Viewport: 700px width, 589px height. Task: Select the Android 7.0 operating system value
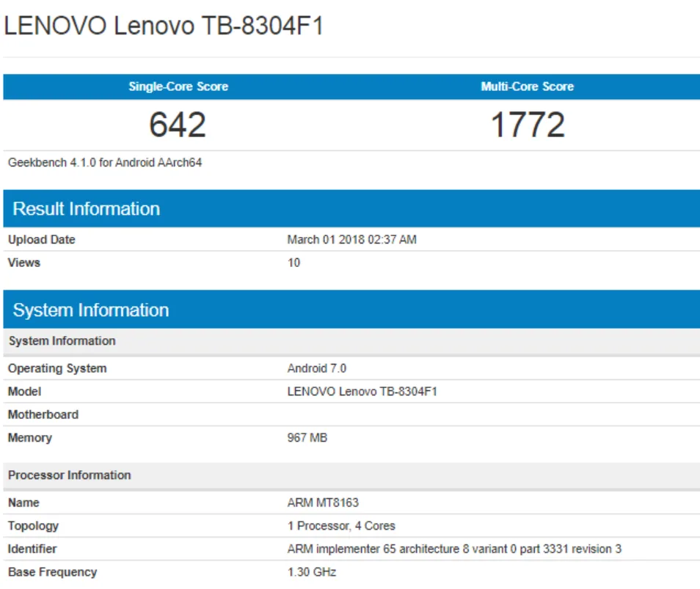point(317,368)
